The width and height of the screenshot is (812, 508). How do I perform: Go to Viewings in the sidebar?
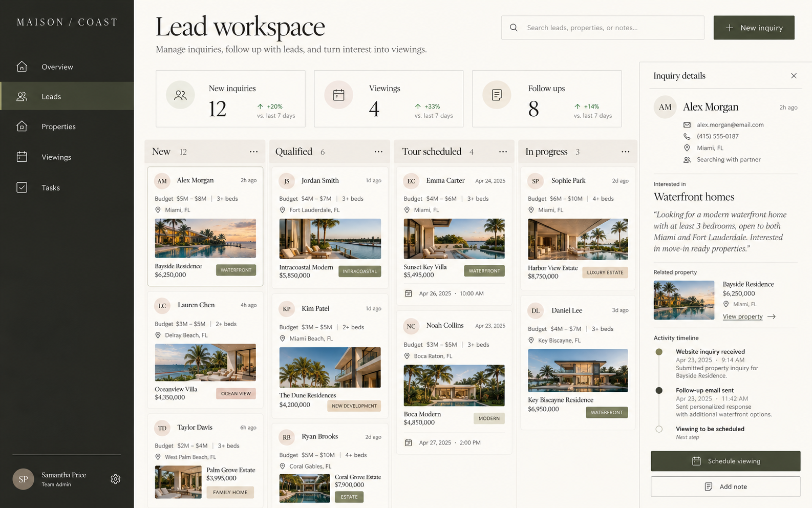tap(67, 157)
